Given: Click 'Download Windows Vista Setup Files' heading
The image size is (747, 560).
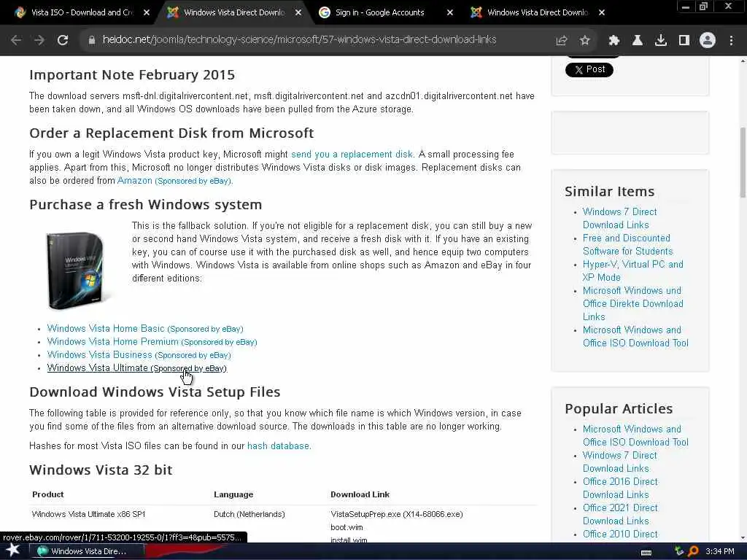Looking at the screenshot, I should pos(155,392).
